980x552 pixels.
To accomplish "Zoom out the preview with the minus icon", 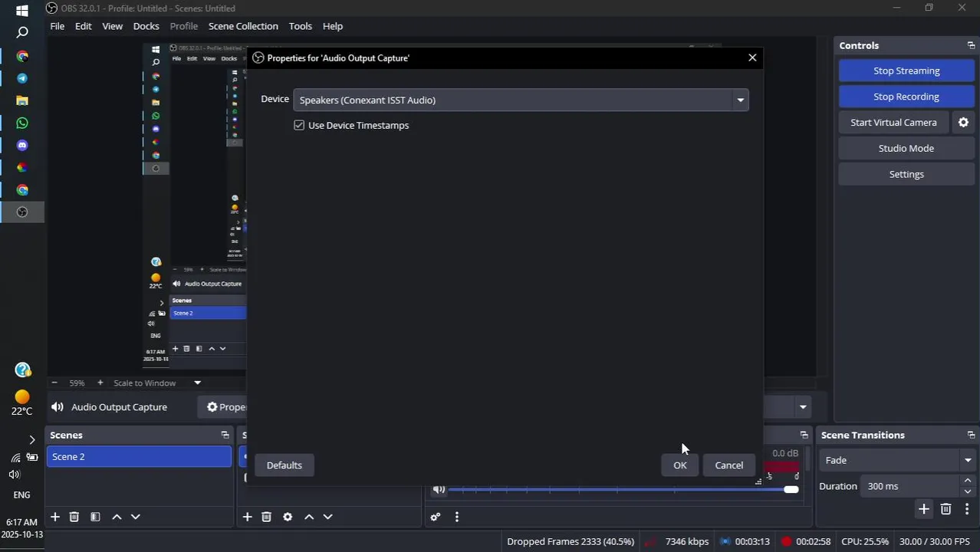I will coord(54,383).
